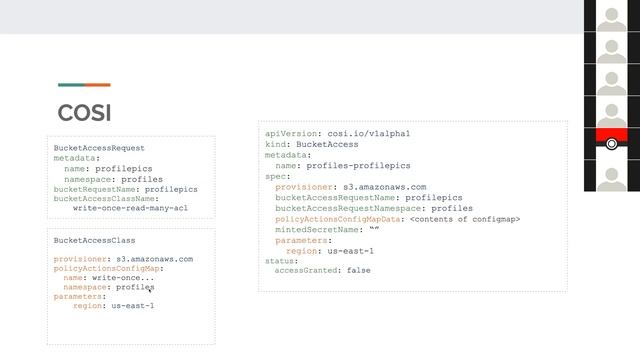Click the 'name: profiles-profilepics' line

(343, 166)
